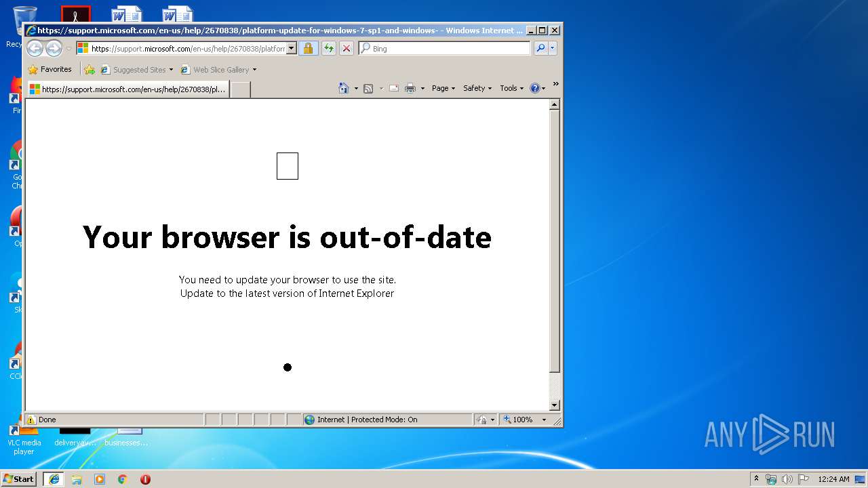Click the Refresh page icon
Image resolution: width=868 pixels, height=488 pixels.
click(x=329, y=48)
